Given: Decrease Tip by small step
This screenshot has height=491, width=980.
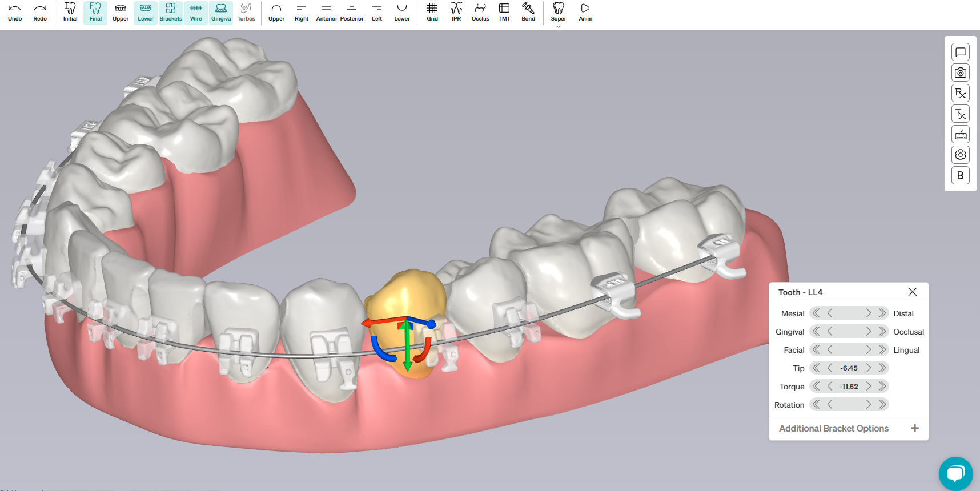Looking at the screenshot, I should point(830,368).
